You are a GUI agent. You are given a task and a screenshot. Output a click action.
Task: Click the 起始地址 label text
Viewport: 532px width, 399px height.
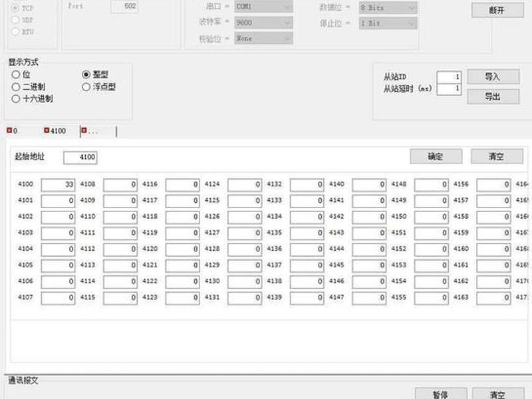(x=29, y=156)
